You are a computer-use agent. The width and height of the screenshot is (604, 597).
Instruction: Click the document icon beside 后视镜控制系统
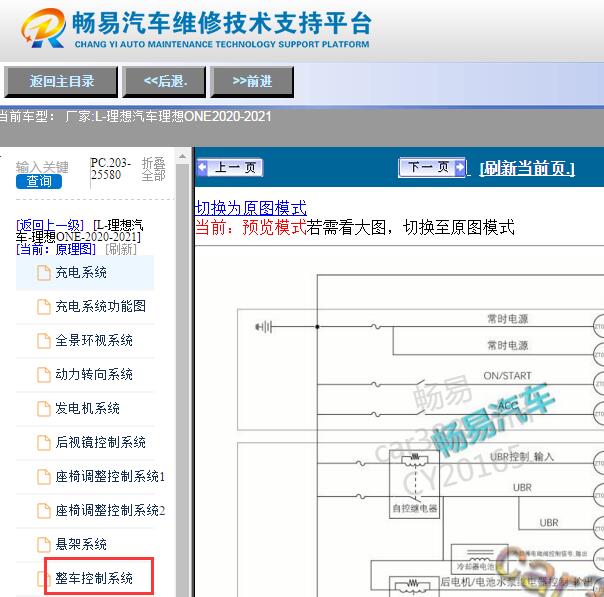pos(44,443)
